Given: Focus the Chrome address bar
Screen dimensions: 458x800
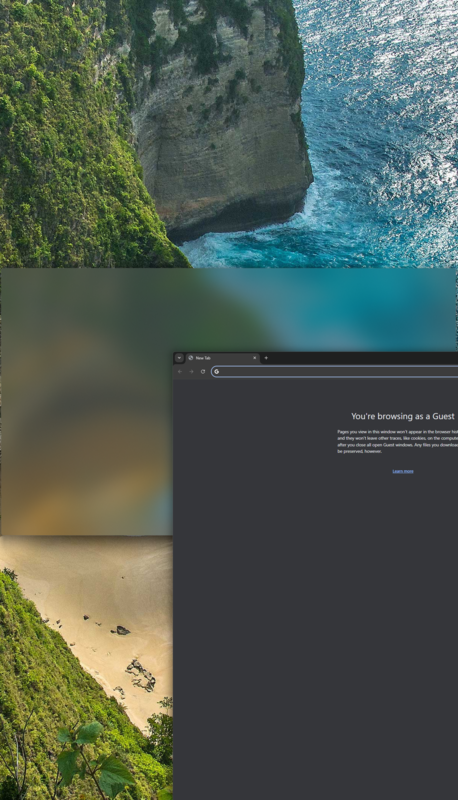Looking at the screenshot, I should pyautogui.click(x=335, y=371).
